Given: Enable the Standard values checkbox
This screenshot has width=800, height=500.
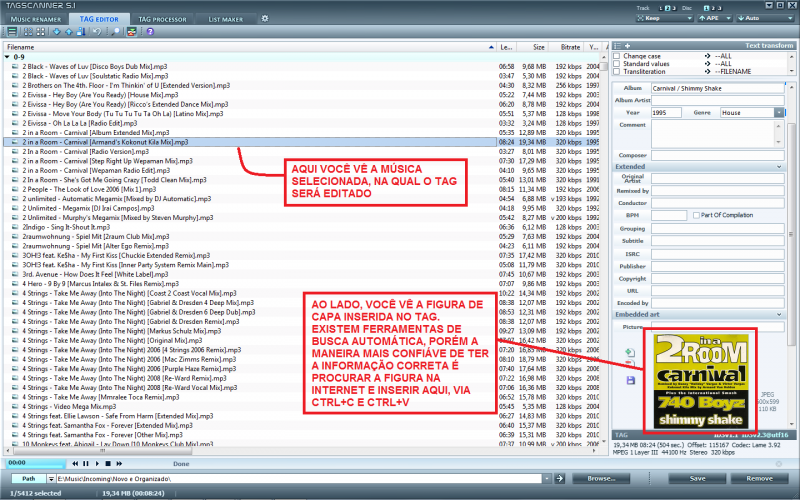Looking at the screenshot, I should 617,64.
